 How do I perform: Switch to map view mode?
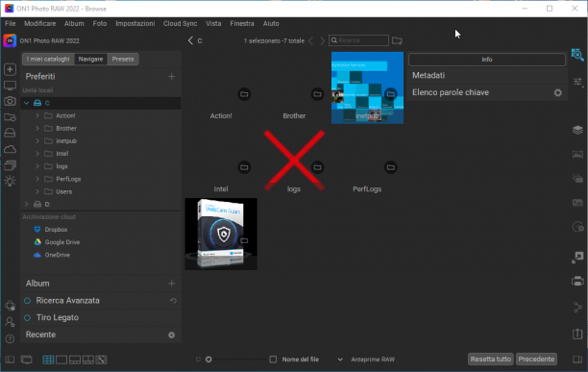tap(101, 360)
